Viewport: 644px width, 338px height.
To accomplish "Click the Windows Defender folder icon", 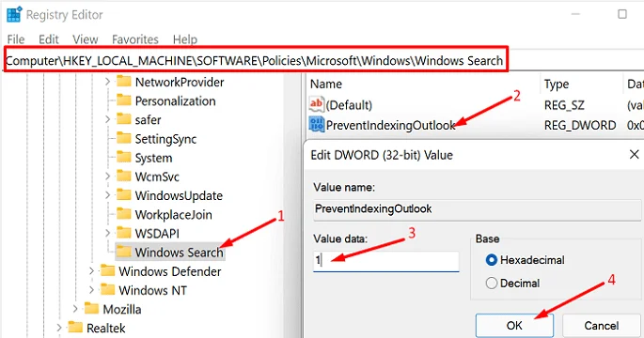I will (x=107, y=270).
